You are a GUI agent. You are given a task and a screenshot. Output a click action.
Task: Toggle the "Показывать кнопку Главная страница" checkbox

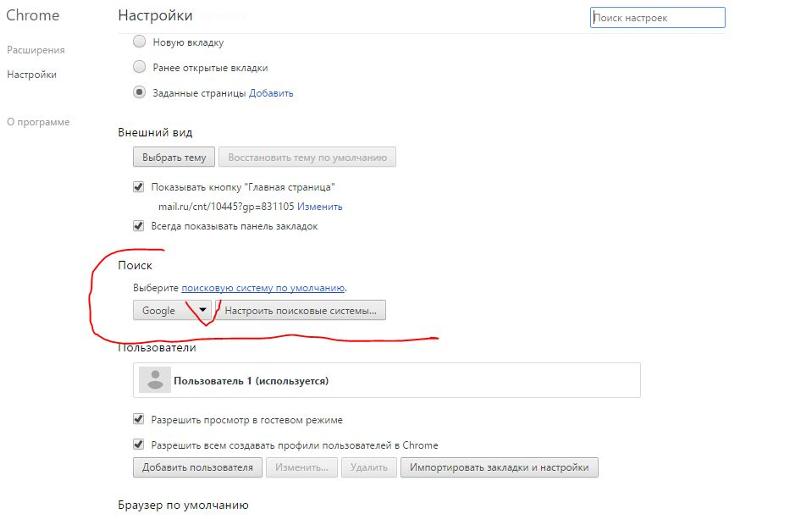pyautogui.click(x=139, y=187)
